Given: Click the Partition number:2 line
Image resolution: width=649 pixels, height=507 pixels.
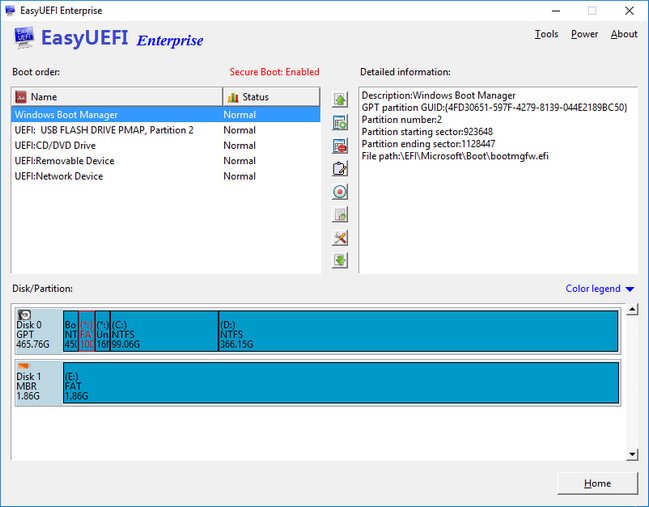Looking at the screenshot, I should click(x=401, y=120).
